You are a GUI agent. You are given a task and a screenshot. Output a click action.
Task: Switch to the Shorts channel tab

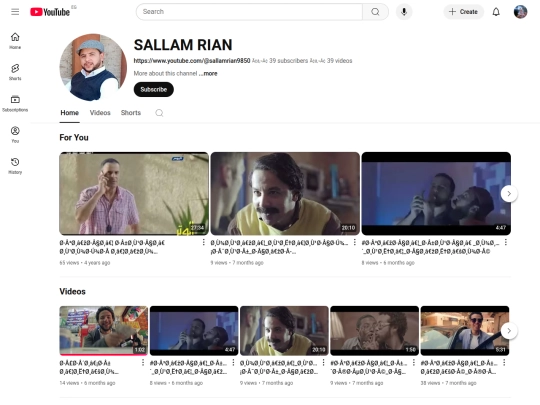pos(131,113)
